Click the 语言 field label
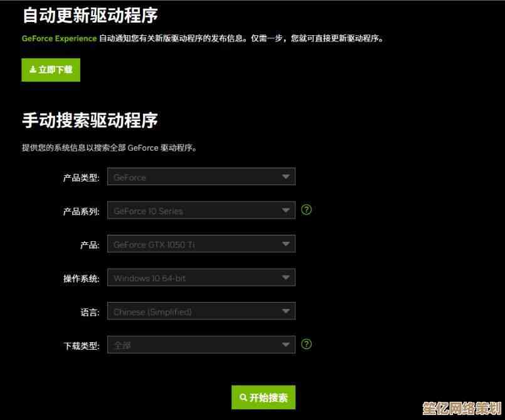 90,312
